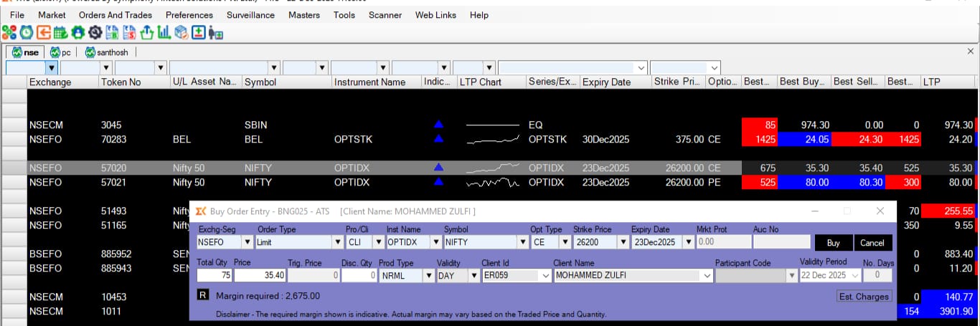Click the Total Qty field showing 75
The width and height of the screenshot is (980, 326).
point(215,275)
